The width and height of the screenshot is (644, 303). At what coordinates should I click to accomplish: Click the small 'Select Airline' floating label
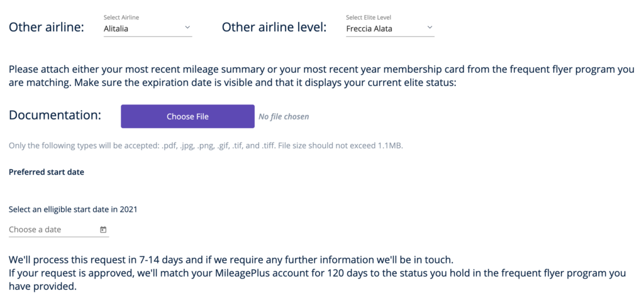[x=121, y=18]
